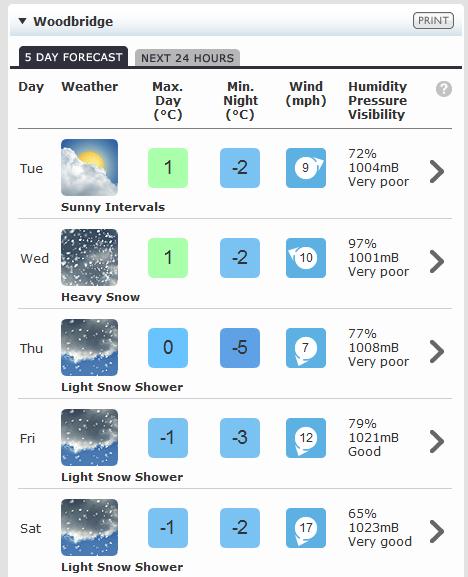Select the 5 Day Forecast tab
This screenshot has height=577, width=468.
tap(73, 57)
